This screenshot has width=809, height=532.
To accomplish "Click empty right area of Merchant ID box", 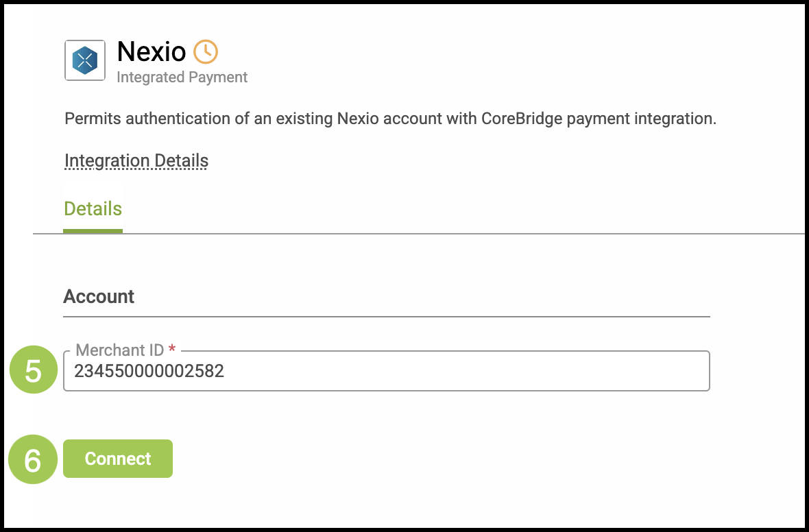I will pyautogui.click(x=583, y=372).
